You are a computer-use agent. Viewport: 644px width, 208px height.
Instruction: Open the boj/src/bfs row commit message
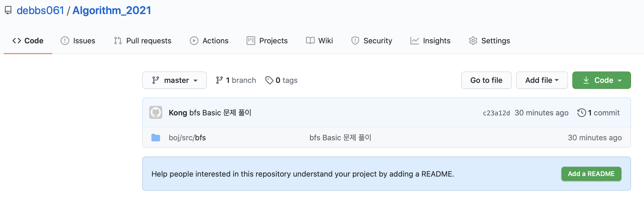pos(340,138)
